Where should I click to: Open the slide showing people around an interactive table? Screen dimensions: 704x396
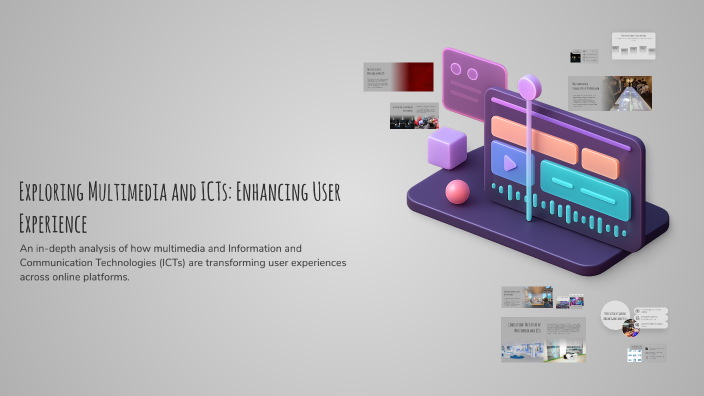[610, 93]
